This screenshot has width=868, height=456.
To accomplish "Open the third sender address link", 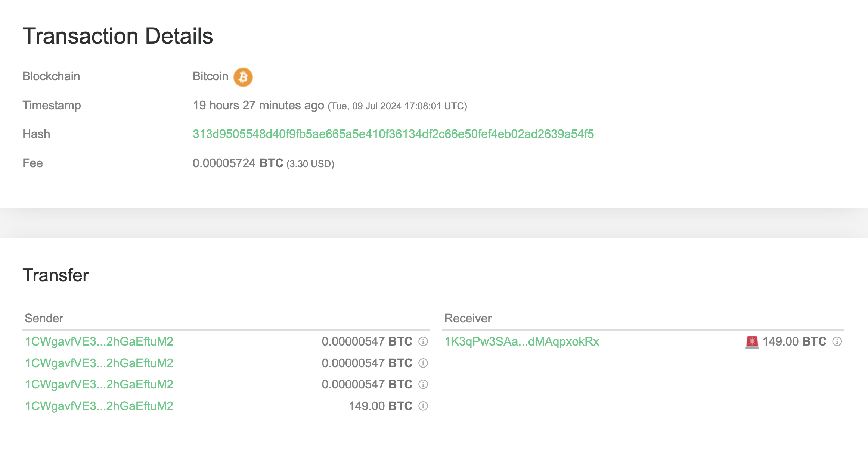I will (x=99, y=384).
